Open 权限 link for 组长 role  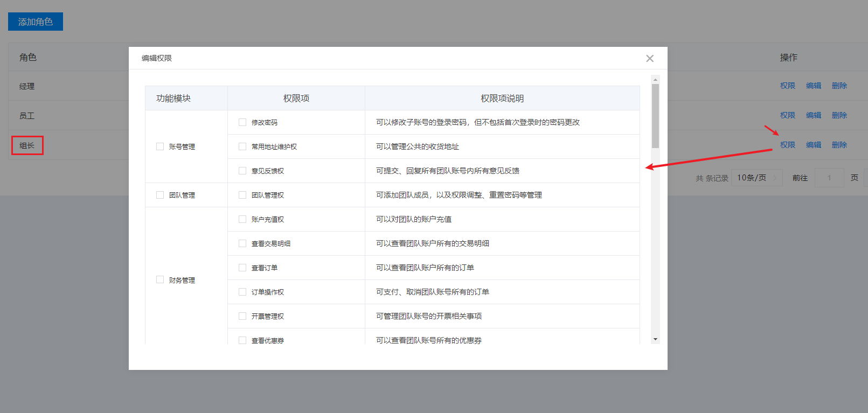point(787,145)
